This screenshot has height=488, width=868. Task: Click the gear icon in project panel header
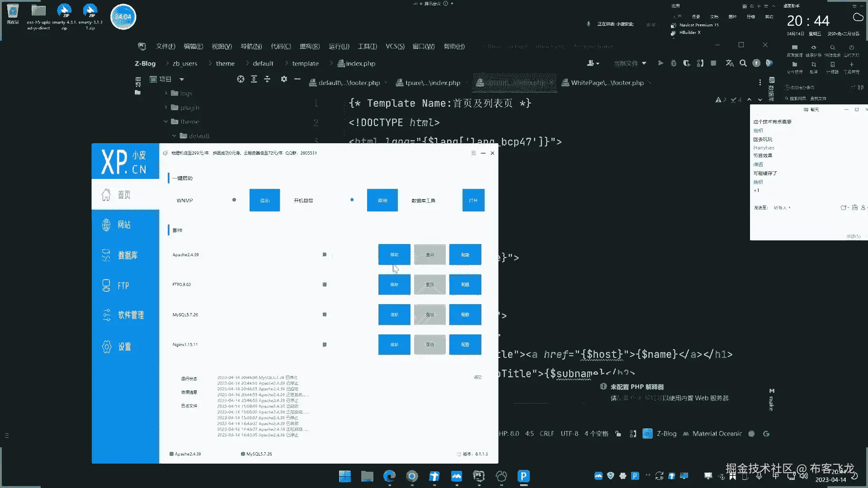click(x=284, y=79)
